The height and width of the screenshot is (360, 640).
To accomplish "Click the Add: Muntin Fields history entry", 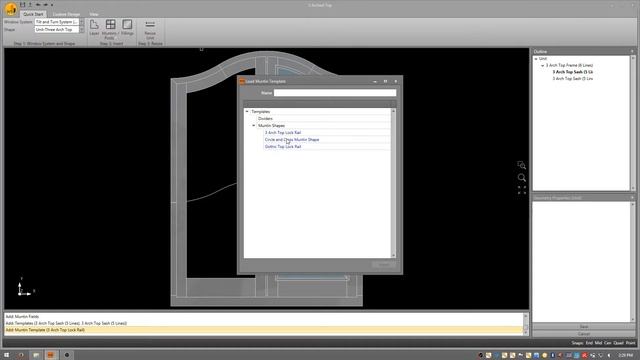I will point(22,316).
